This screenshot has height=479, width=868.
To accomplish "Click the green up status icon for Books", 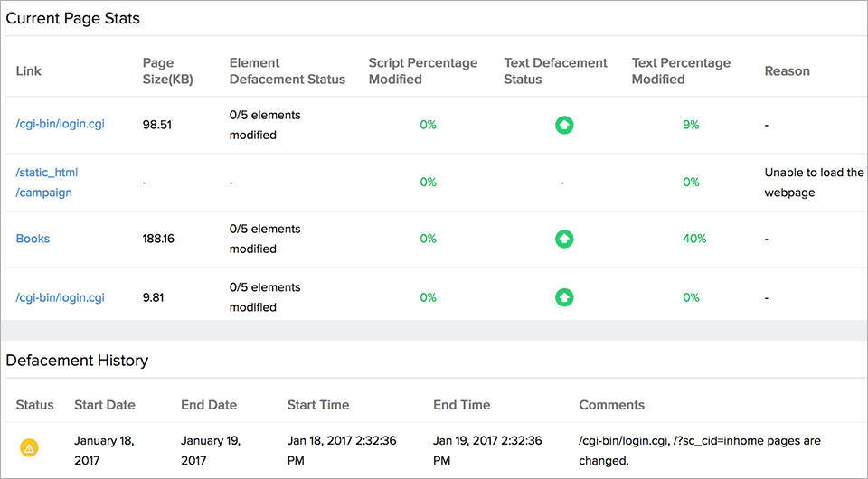I will click(563, 239).
